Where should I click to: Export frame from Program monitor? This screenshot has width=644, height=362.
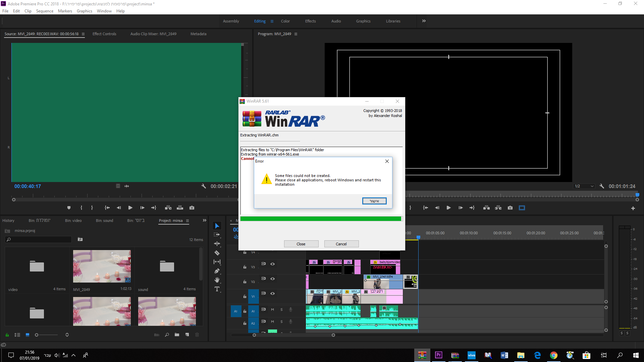click(510, 208)
